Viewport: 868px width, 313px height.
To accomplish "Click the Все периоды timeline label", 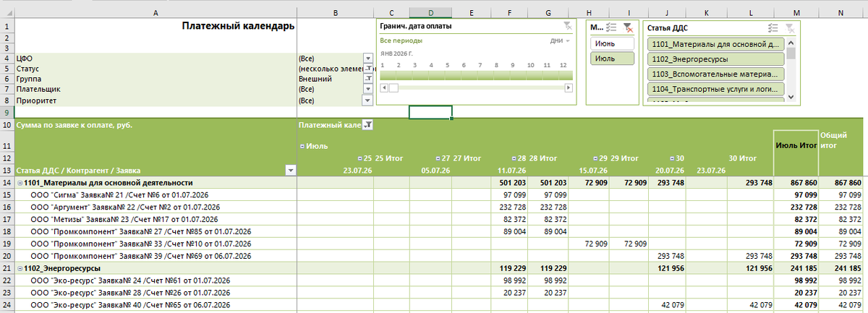I will pos(401,41).
